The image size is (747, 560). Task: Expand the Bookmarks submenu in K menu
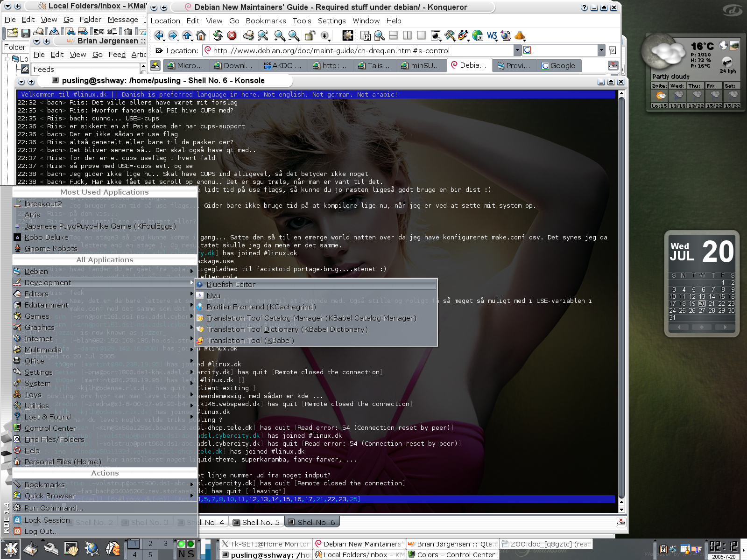tap(105, 484)
